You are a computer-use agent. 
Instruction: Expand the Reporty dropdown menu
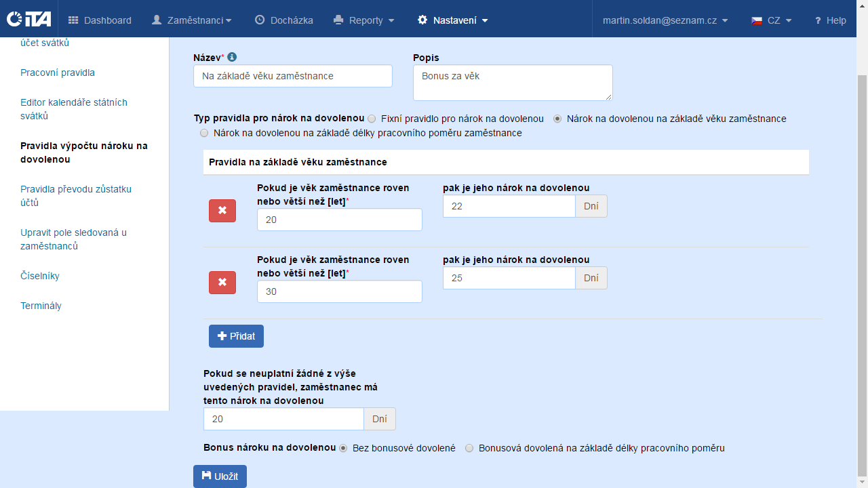pos(364,20)
